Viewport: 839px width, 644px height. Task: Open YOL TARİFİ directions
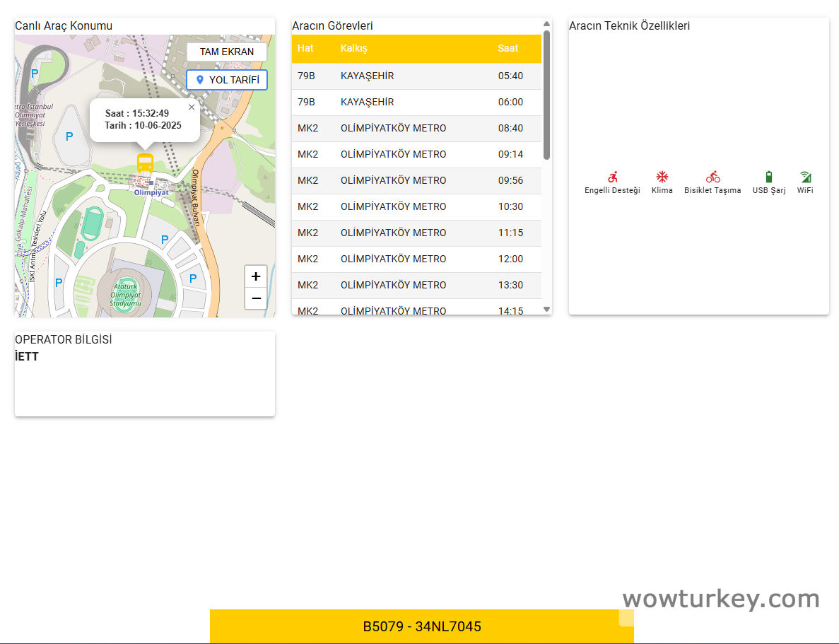[227, 80]
